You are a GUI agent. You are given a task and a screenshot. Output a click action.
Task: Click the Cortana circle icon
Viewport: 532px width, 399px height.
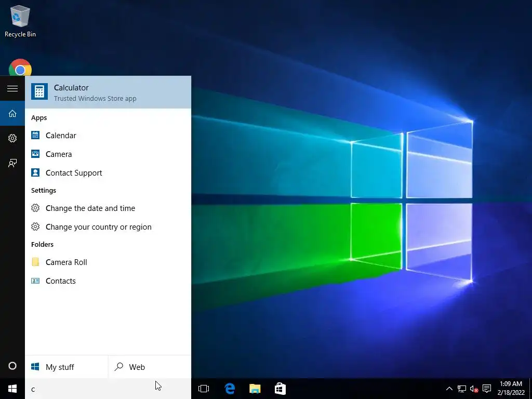pyautogui.click(x=12, y=366)
